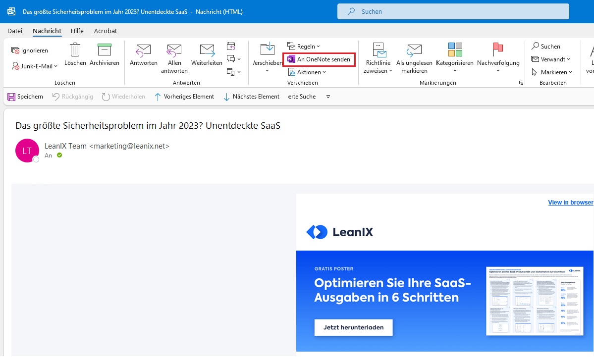Undo with the Rückgängig button
This screenshot has width=594, height=364.
click(x=73, y=97)
